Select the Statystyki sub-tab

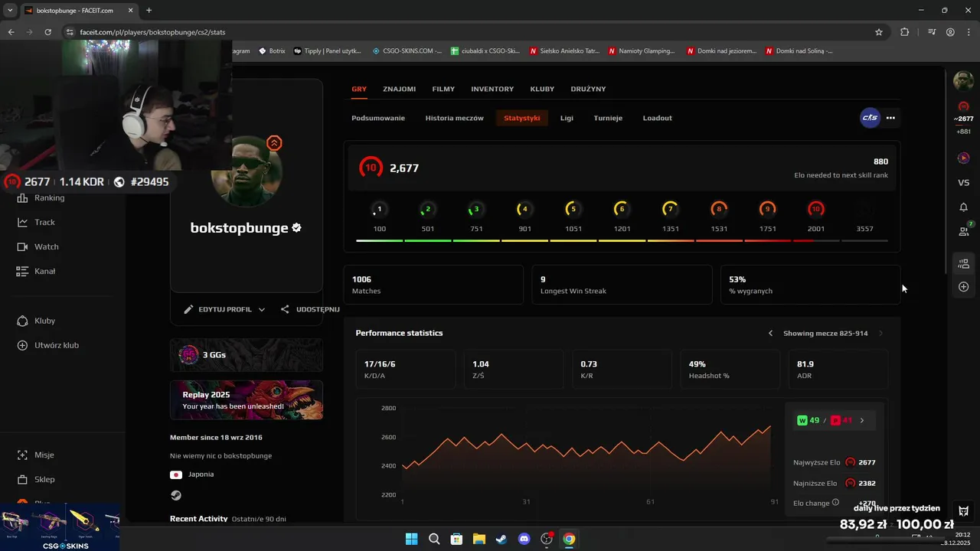click(522, 118)
